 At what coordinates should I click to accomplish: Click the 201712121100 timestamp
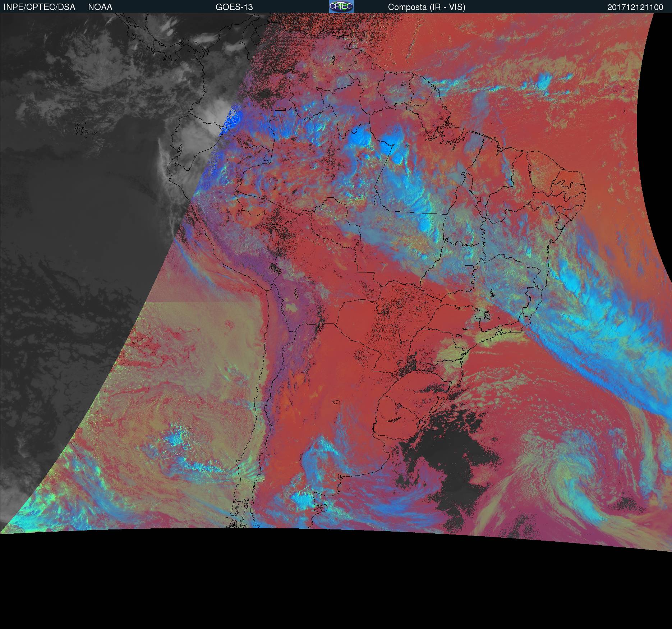point(635,7)
